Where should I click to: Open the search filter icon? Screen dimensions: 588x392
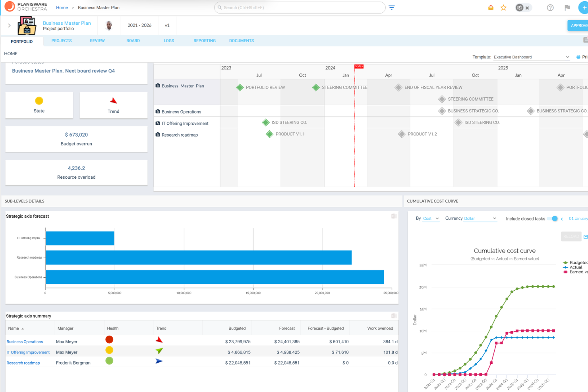click(x=392, y=8)
